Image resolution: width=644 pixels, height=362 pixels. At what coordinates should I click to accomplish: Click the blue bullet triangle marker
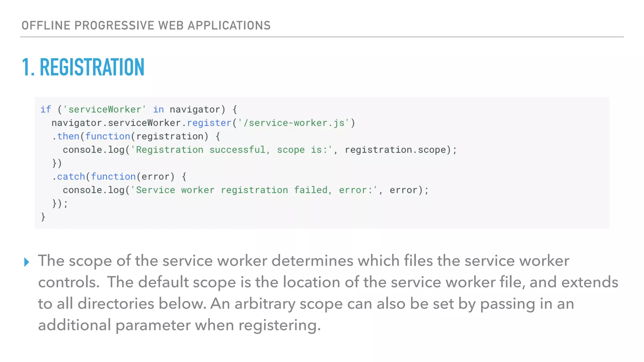pos(26,262)
